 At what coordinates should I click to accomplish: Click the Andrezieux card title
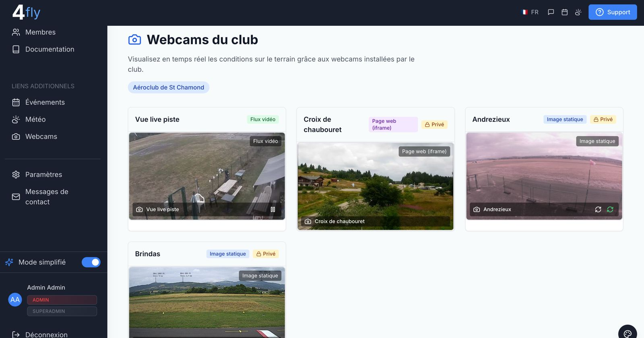491,119
